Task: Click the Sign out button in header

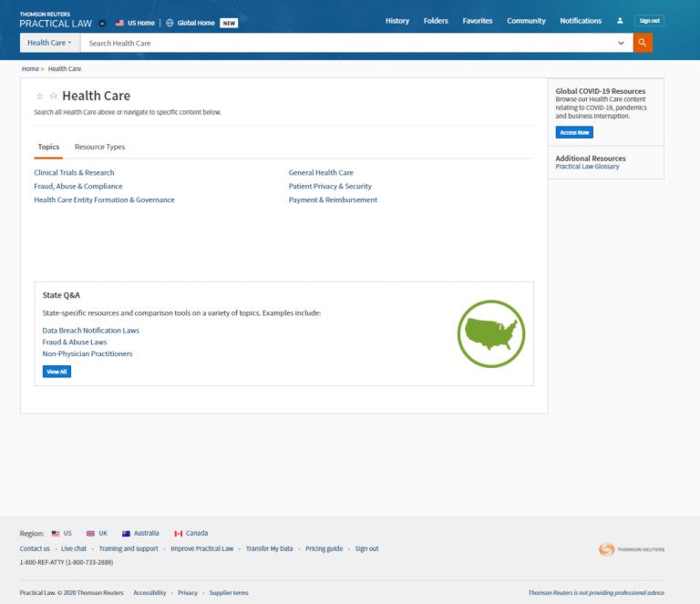Action: tap(649, 21)
